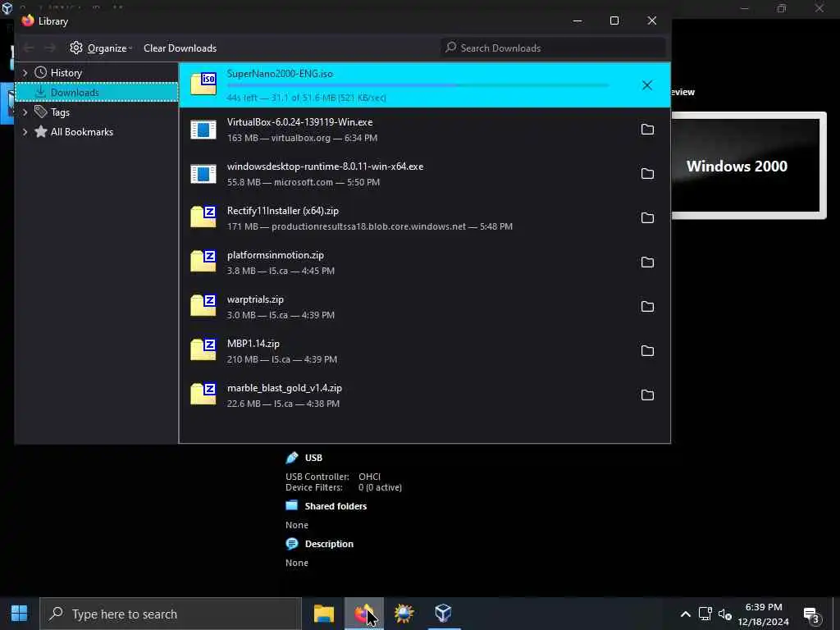
Task: Click Description heading in VirtualBox
Action: [329, 544]
